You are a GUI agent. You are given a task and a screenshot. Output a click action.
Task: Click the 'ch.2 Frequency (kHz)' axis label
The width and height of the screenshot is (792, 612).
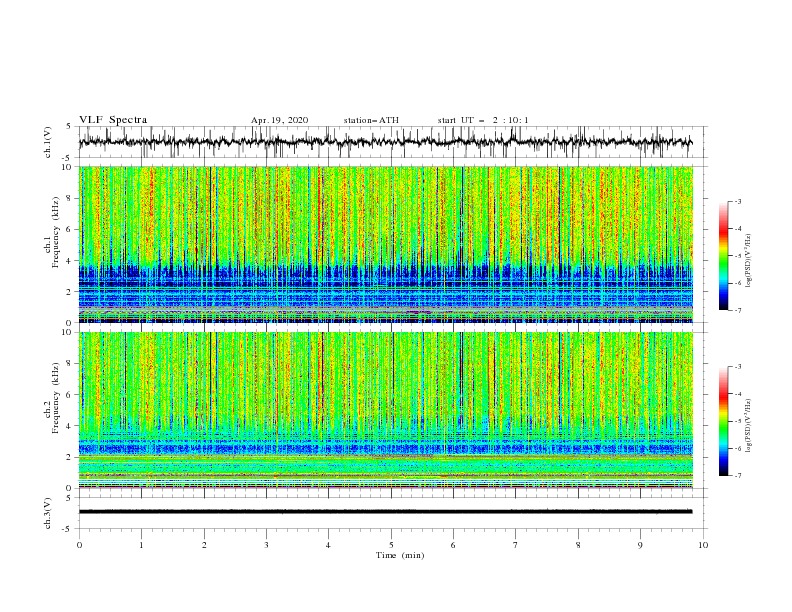pyautogui.click(x=52, y=398)
